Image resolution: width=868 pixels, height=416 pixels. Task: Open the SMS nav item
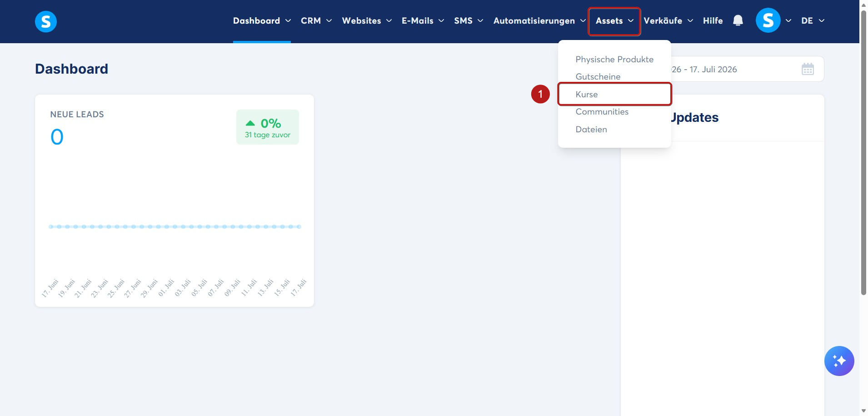463,20
